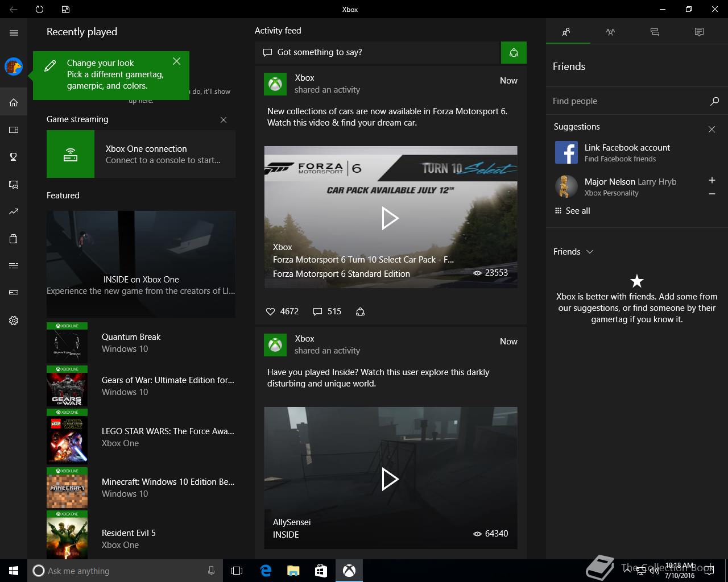Dismiss the Change your look tip

pyautogui.click(x=177, y=61)
